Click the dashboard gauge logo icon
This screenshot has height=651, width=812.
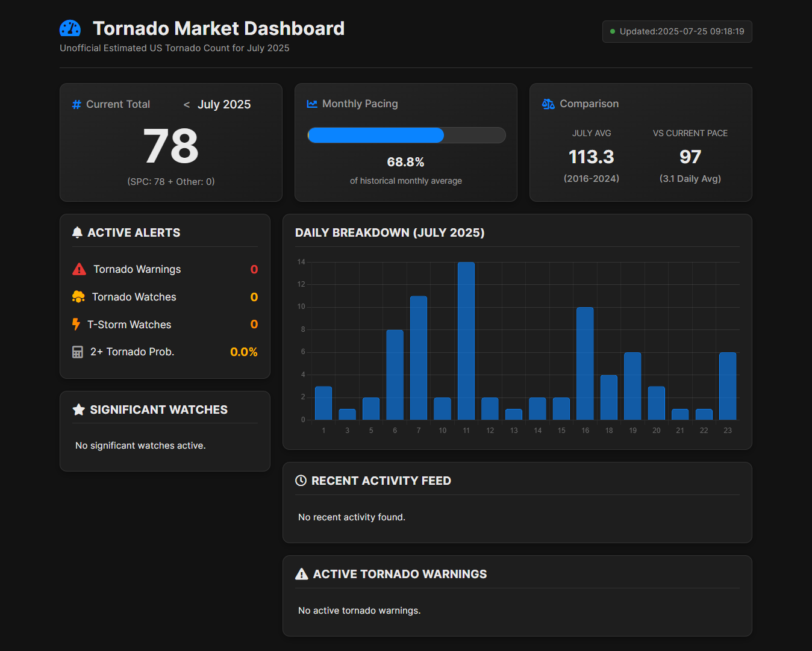pyautogui.click(x=70, y=28)
